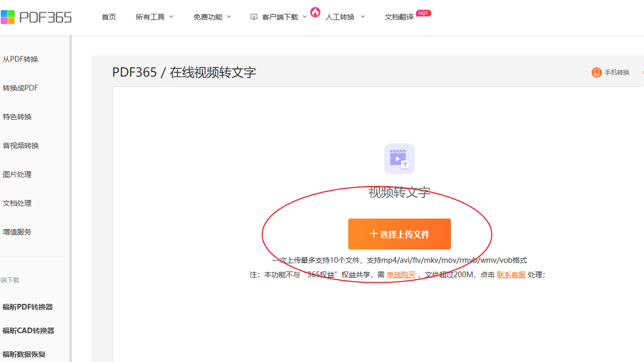This screenshot has width=644, height=362.
Task: Select 从PDF转换 in the sidebar
Action: coord(21,59)
